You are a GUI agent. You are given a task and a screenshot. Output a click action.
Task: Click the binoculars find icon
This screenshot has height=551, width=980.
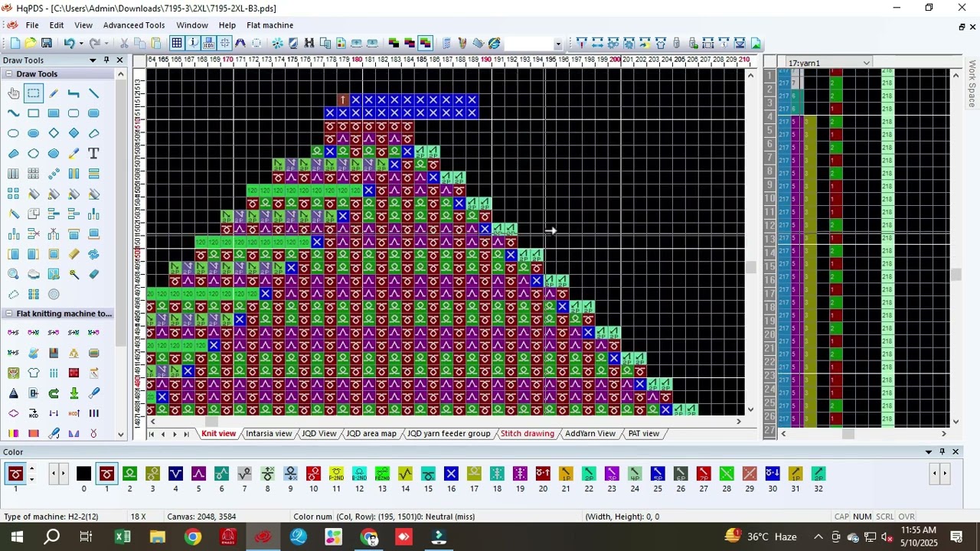click(x=309, y=44)
